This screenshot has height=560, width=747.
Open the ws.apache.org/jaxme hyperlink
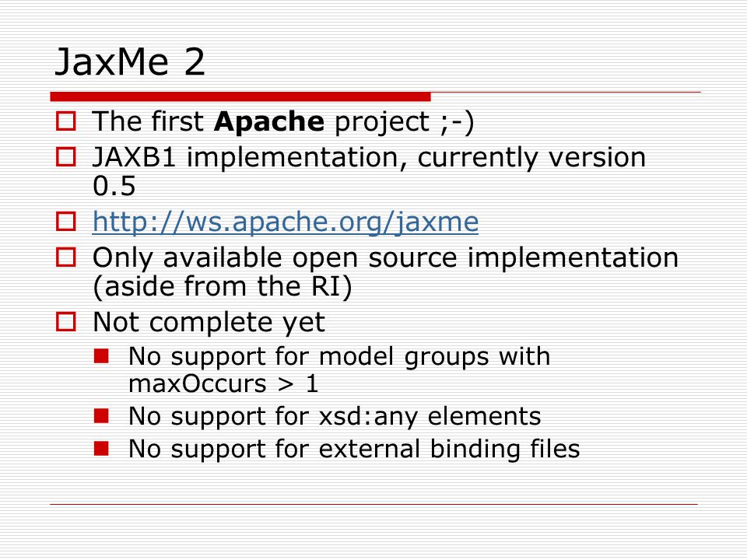[286, 222]
